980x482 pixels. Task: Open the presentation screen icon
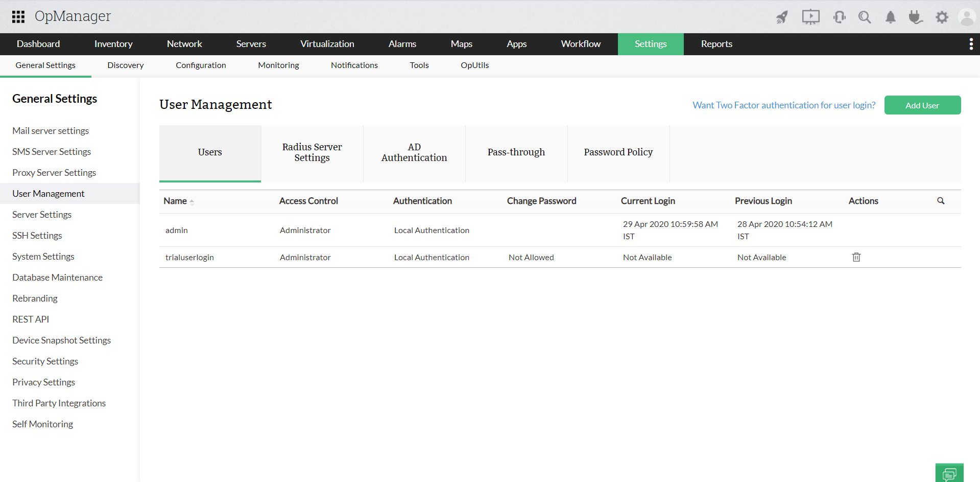(810, 17)
